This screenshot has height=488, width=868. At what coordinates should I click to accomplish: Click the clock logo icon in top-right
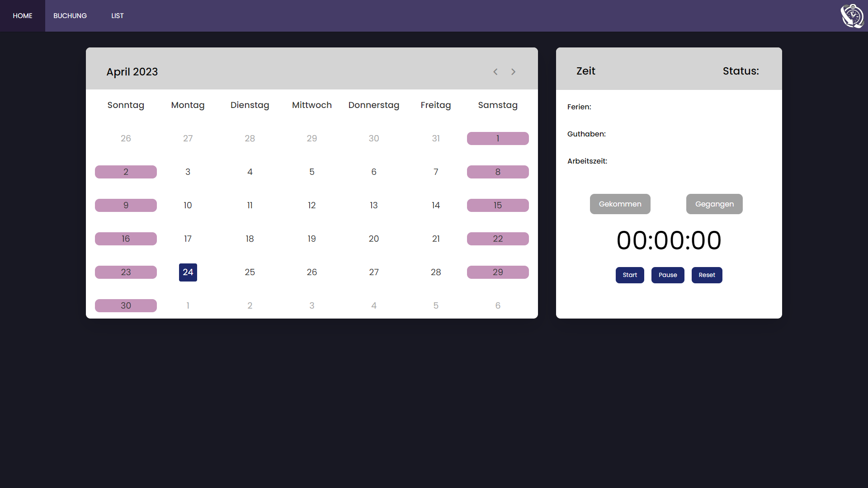click(x=852, y=16)
